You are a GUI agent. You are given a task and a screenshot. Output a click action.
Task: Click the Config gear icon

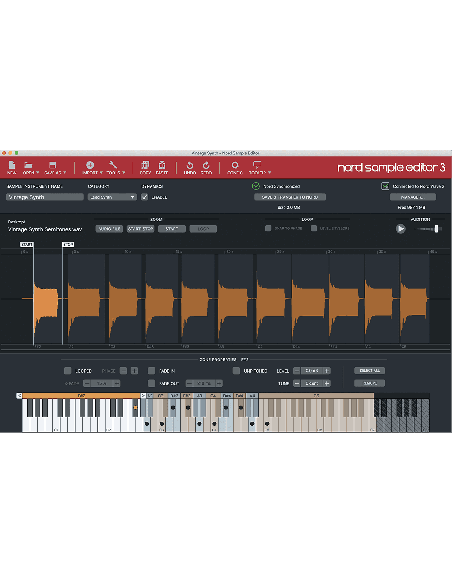point(235,165)
